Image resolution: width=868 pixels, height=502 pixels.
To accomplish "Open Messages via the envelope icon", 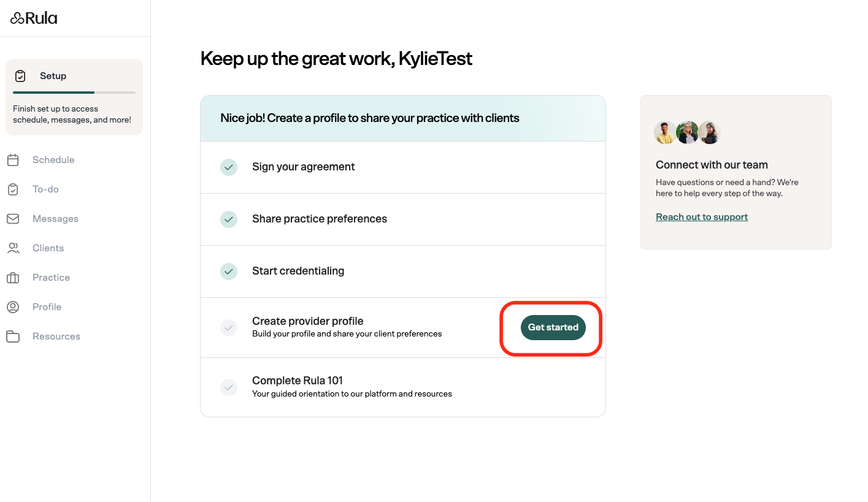I will pyautogui.click(x=13, y=218).
